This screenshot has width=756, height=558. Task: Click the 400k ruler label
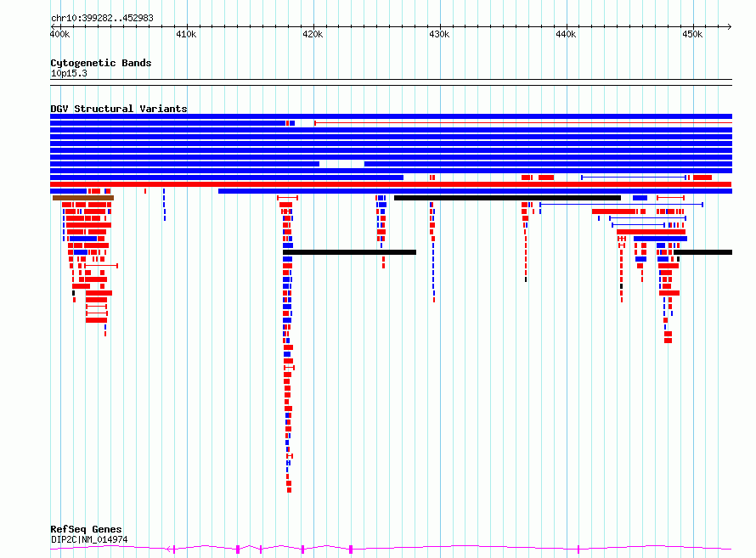[59, 35]
